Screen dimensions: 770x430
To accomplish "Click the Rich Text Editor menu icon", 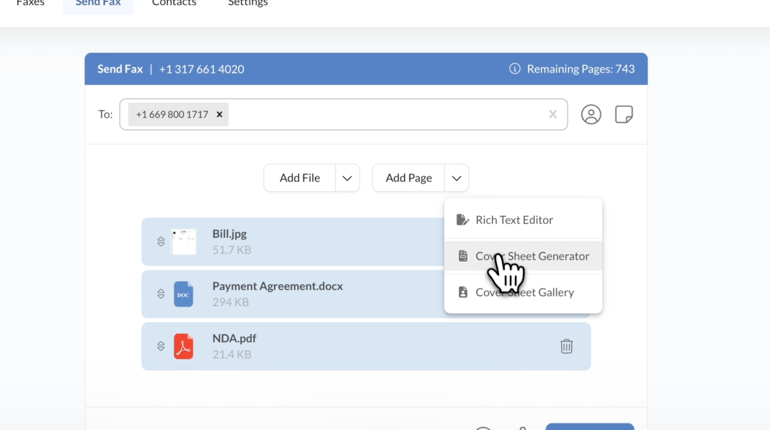I will (463, 219).
